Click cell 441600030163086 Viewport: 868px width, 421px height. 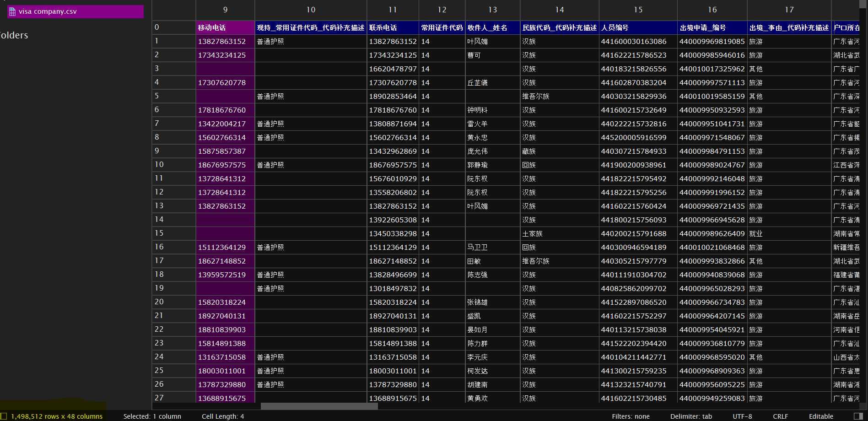pos(638,41)
